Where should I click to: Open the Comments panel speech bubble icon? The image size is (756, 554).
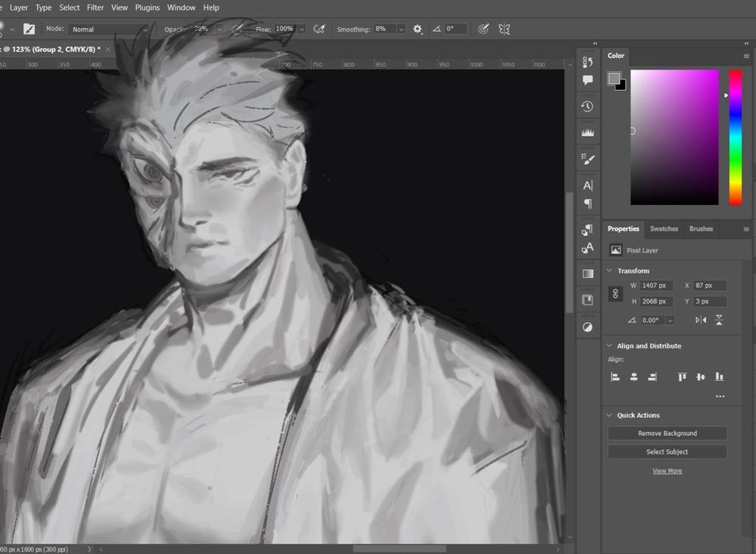pos(587,80)
